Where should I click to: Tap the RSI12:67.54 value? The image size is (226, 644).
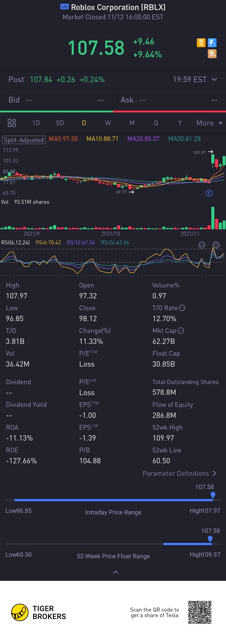(x=81, y=242)
